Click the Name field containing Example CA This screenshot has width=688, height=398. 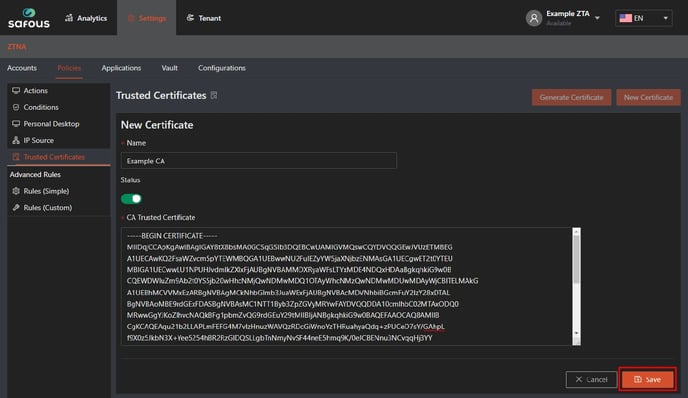[258, 161]
